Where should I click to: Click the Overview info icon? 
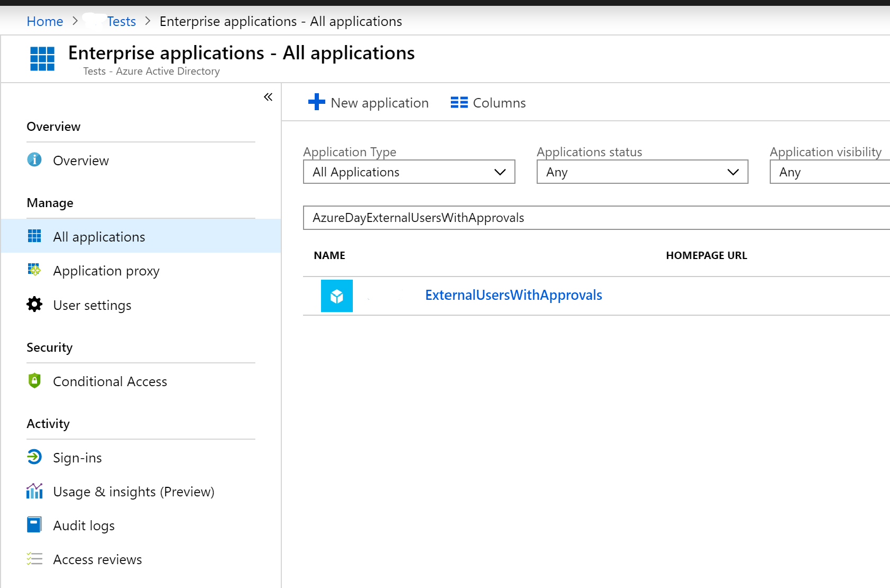34,159
